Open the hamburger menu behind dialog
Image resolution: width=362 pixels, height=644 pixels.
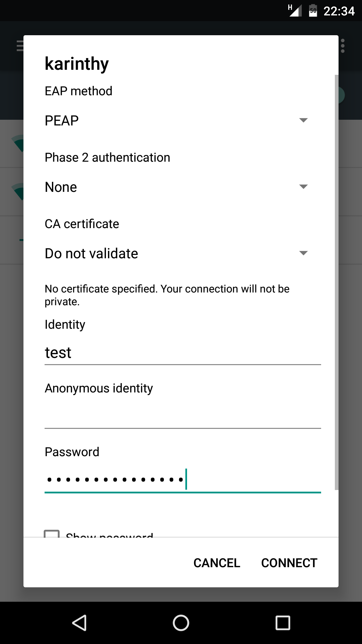pyautogui.click(x=20, y=46)
